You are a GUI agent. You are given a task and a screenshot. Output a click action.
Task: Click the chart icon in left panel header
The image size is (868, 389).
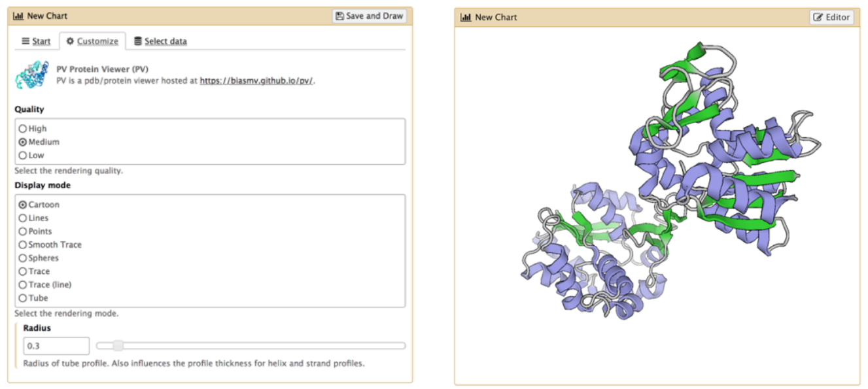pos(18,16)
